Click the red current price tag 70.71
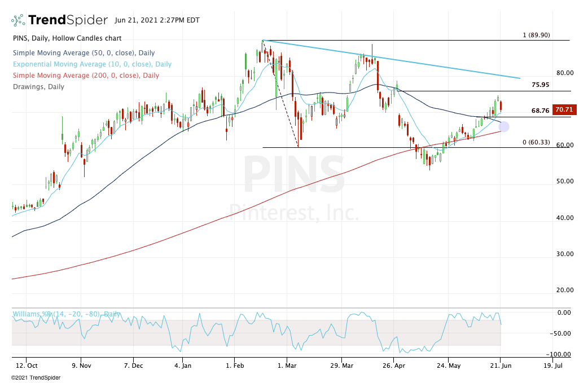 click(x=564, y=110)
